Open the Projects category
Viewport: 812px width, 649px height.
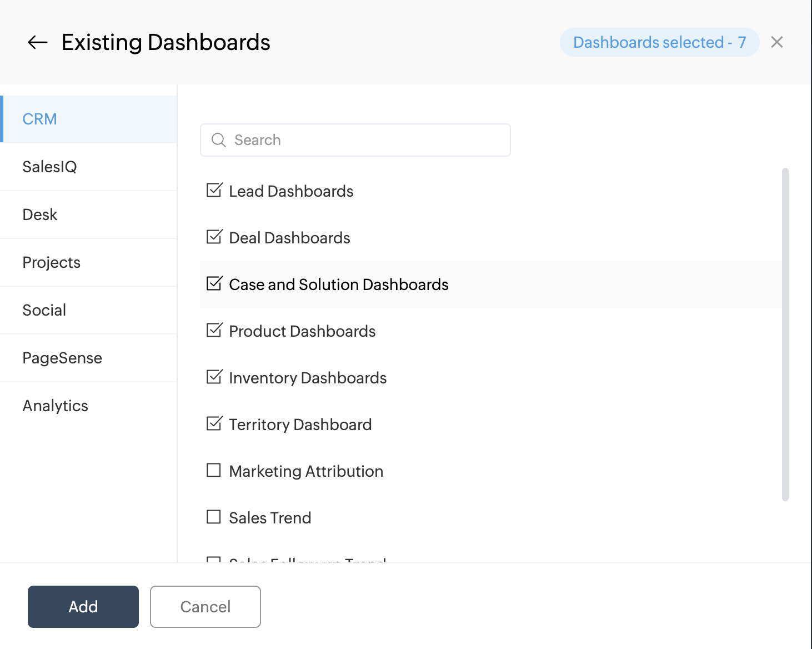click(x=88, y=262)
